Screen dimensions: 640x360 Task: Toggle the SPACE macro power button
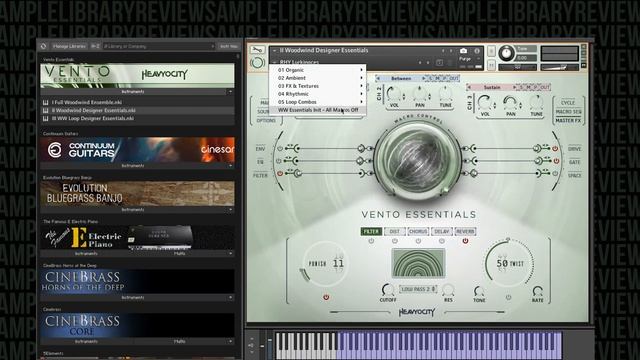(x=555, y=174)
